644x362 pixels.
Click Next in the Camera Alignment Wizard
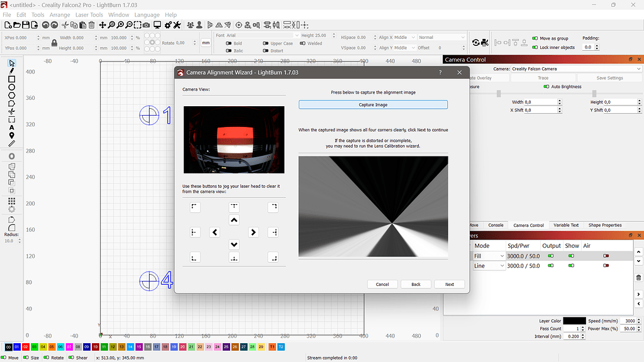click(x=449, y=284)
